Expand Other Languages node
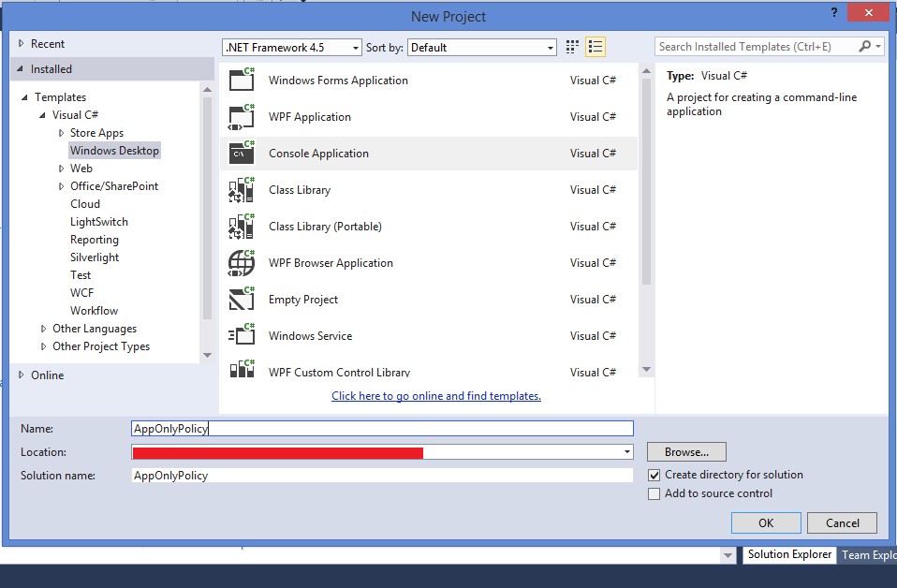 pyautogui.click(x=43, y=329)
